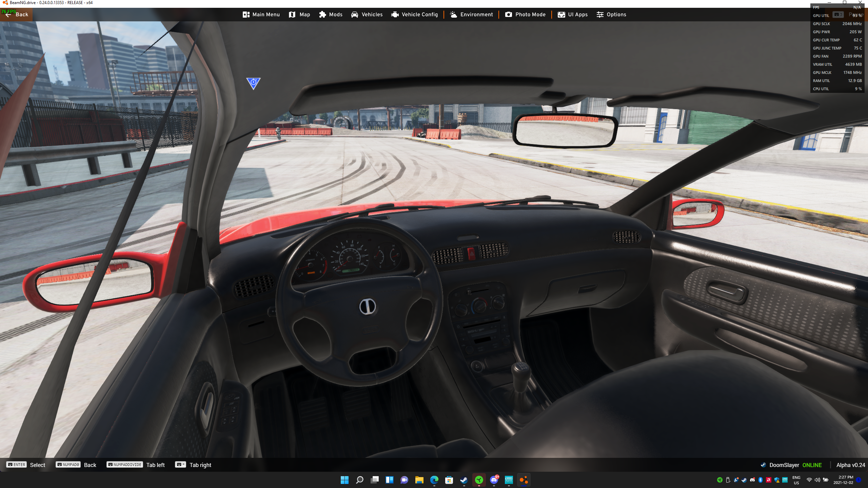Click the Bluetooth tray icon

(761, 480)
